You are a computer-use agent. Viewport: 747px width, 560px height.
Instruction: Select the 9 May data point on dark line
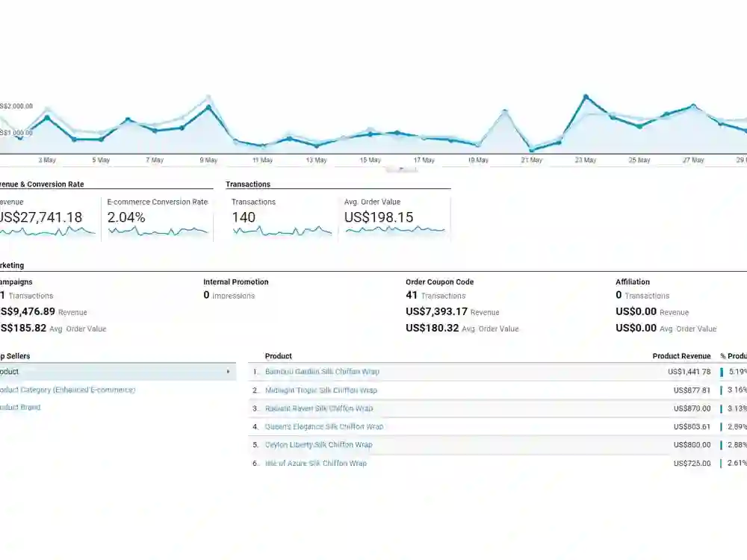click(208, 107)
